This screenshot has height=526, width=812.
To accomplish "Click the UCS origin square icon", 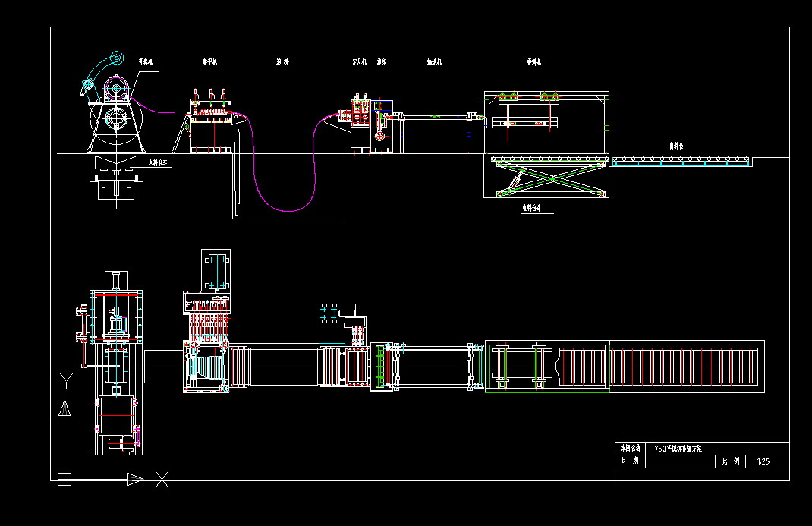I will 65,479.
